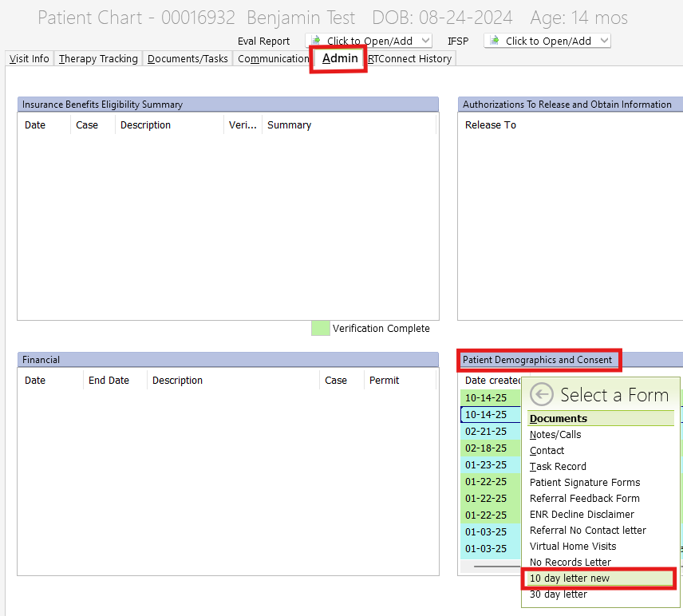The image size is (683, 616).
Task: Click the Verification Complete green swatch
Action: pos(320,328)
